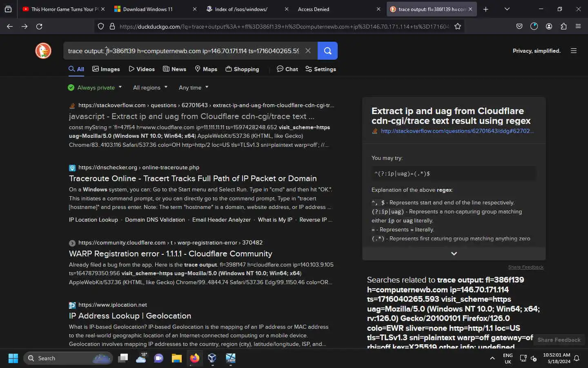Open stackoverflow link in answer panel
The image size is (588, 368).
coord(457,131)
